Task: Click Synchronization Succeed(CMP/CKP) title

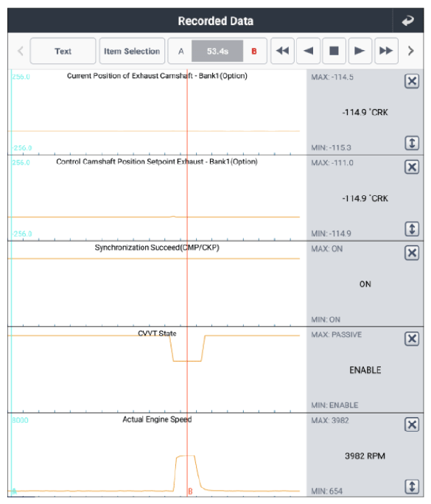Action: [x=157, y=248]
